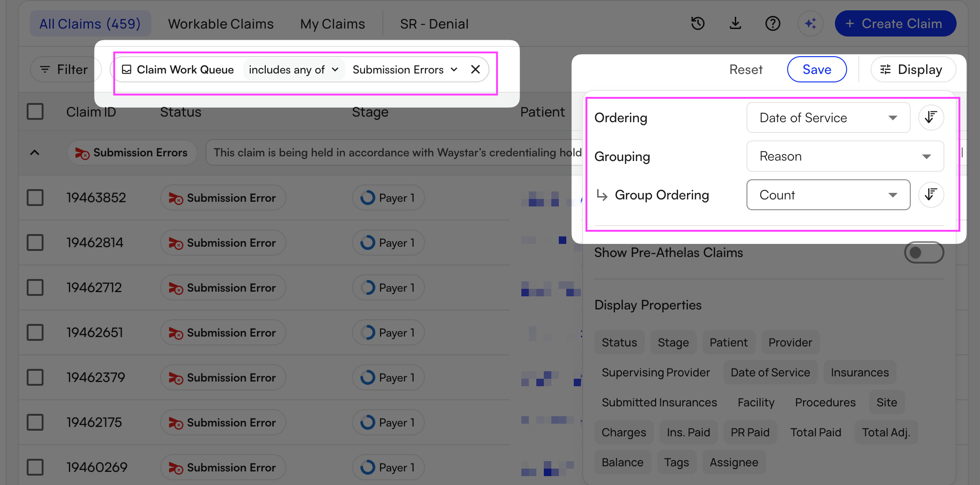The width and height of the screenshot is (980, 485).
Task: Click the Create Claim button
Action: pyautogui.click(x=895, y=23)
